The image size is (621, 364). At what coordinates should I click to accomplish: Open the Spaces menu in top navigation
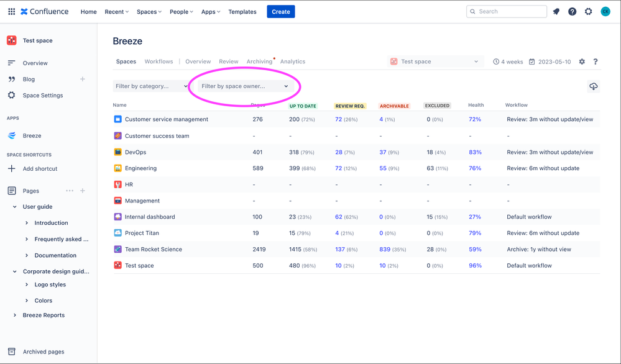(149, 12)
